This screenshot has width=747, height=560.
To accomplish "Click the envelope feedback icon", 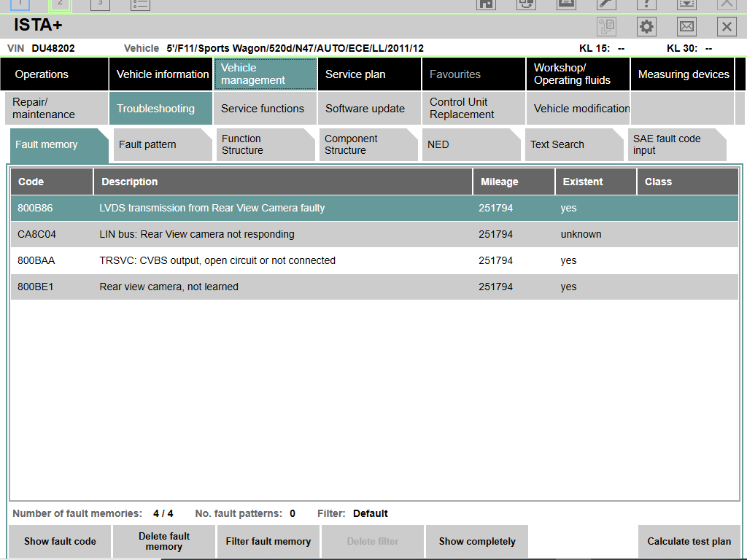I will [686, 26].
